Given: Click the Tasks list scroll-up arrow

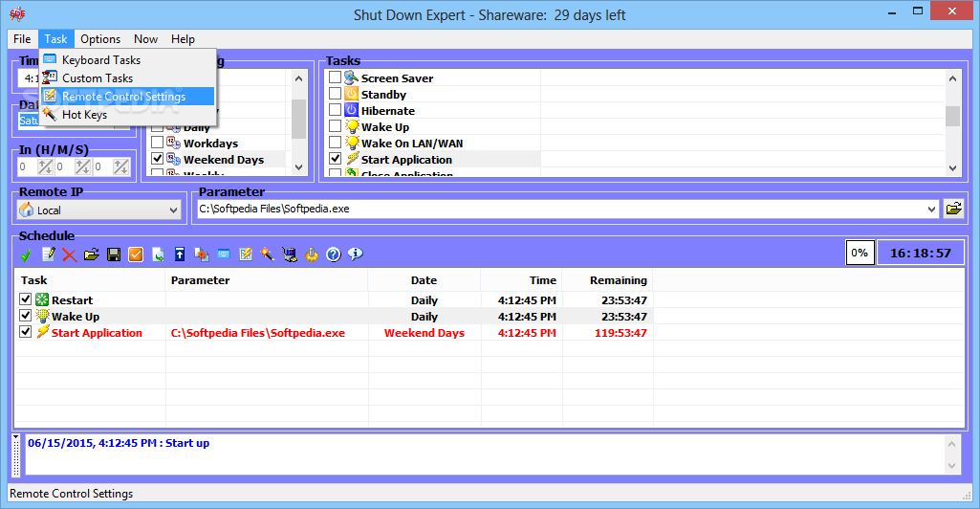Looking at the screenshot, I should point(952,78).
